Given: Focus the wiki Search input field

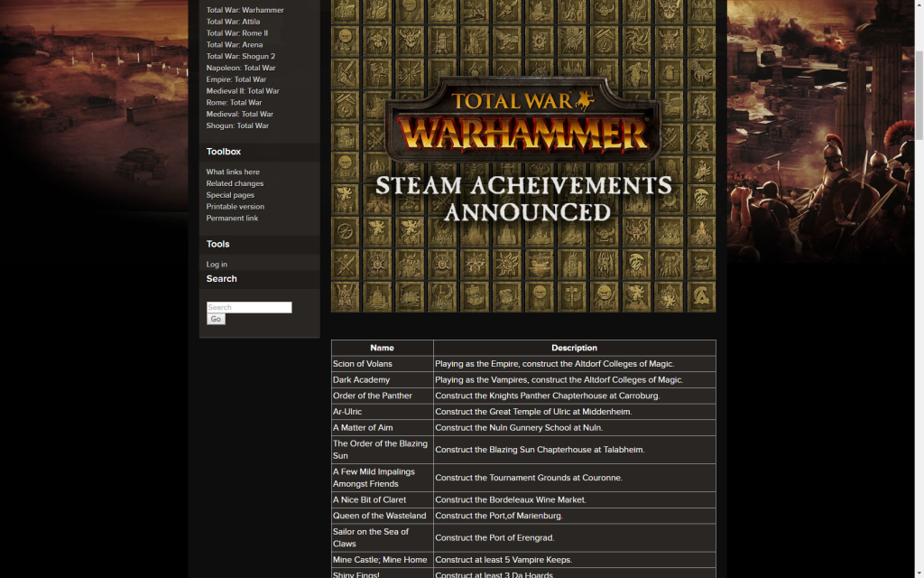Looking at the screenshot, I should click(249, 307).
